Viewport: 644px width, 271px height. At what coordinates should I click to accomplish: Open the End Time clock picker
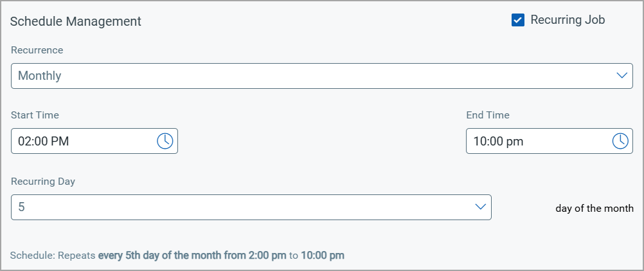coord(620,141)
